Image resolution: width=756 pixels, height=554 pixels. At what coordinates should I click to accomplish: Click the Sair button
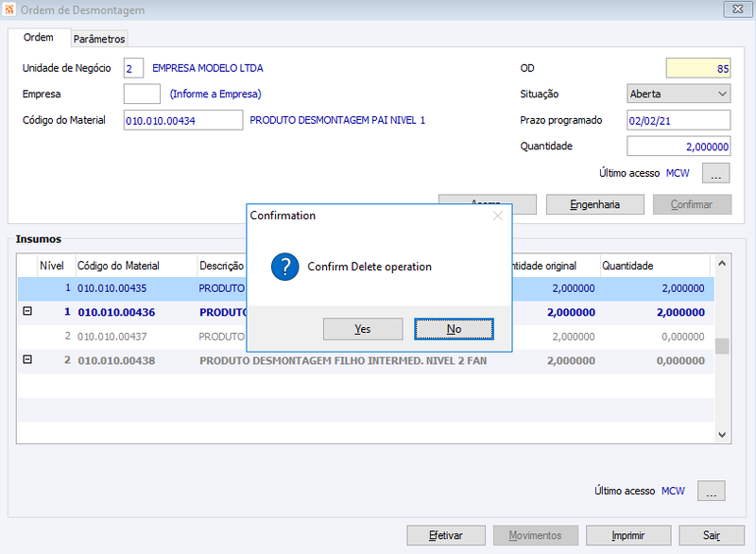[712, 535]
